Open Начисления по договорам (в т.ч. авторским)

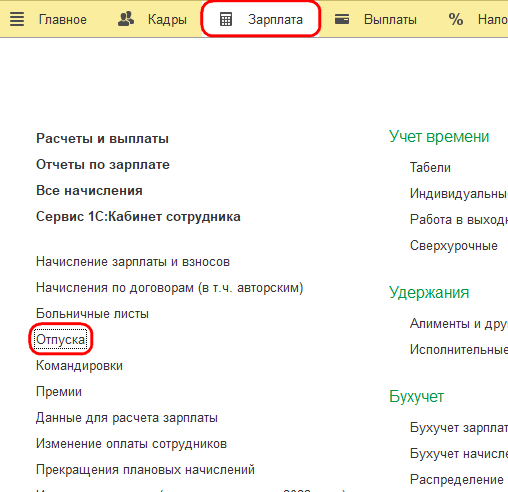(x=170, y=288)
